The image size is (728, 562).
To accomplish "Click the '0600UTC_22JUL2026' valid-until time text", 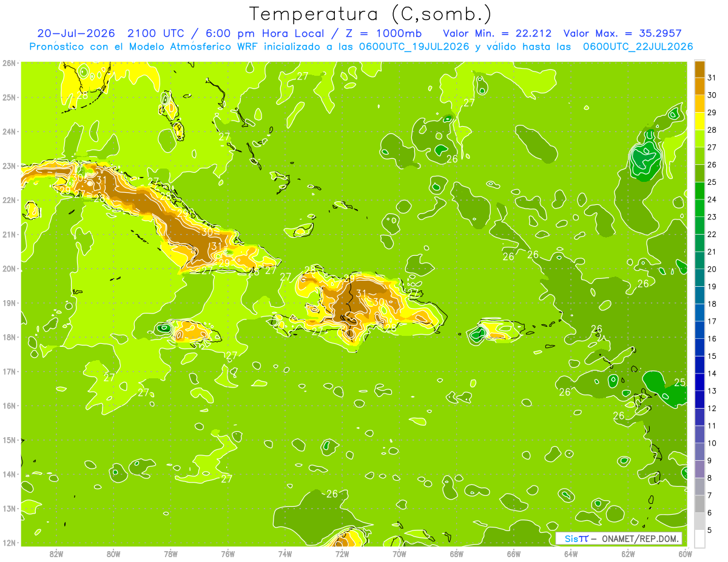I will [638, 47].
